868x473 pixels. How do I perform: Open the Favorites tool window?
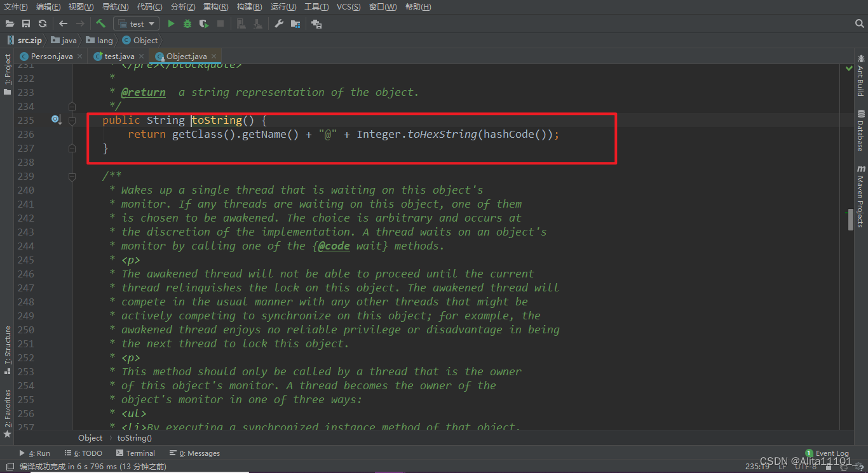point(8,413)
